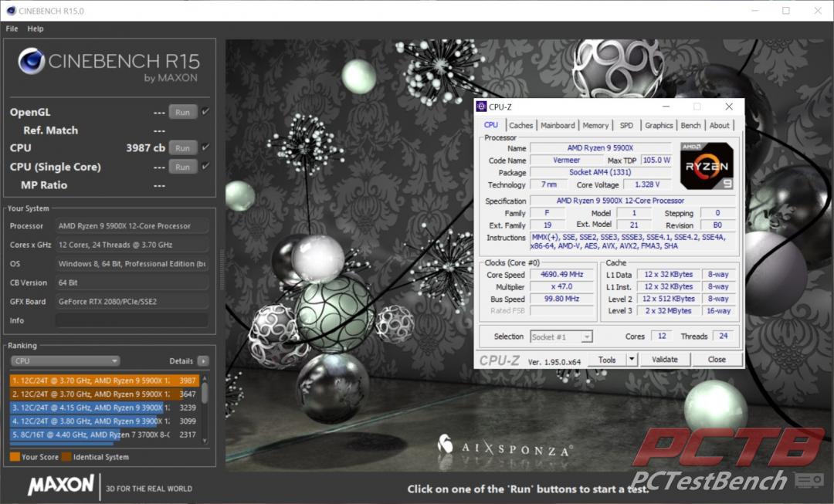Click the ranking list scroll-down arrow
Image resolution: width=834 pixels, height=504 pixels.
205,441
